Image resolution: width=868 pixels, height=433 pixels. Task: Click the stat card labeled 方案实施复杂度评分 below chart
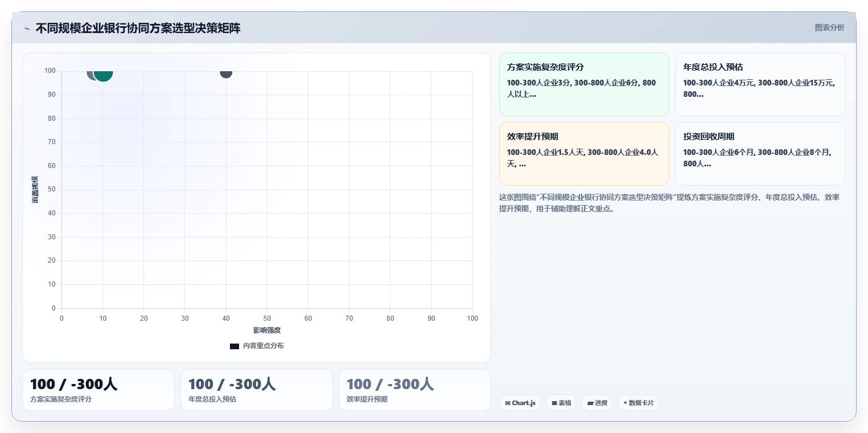click(98, 390)
